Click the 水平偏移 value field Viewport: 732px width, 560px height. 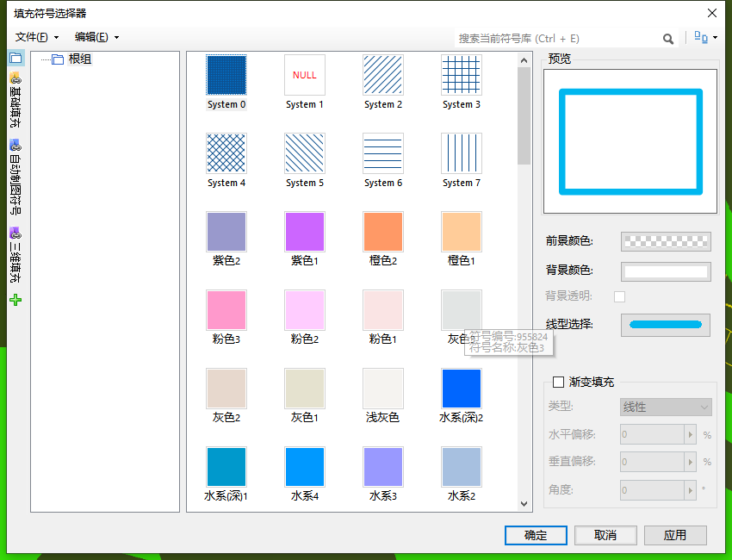652,434
